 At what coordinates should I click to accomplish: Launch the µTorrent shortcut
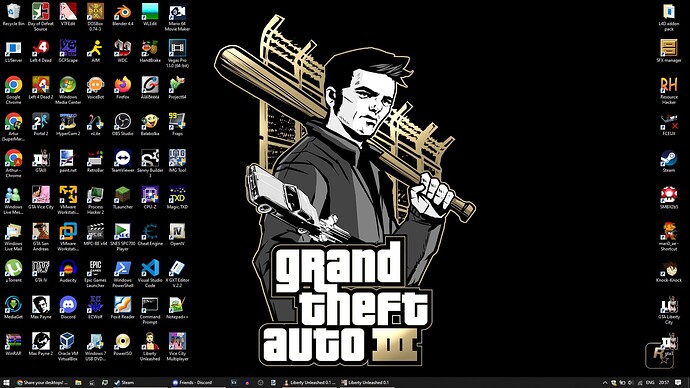pos(13,271)
